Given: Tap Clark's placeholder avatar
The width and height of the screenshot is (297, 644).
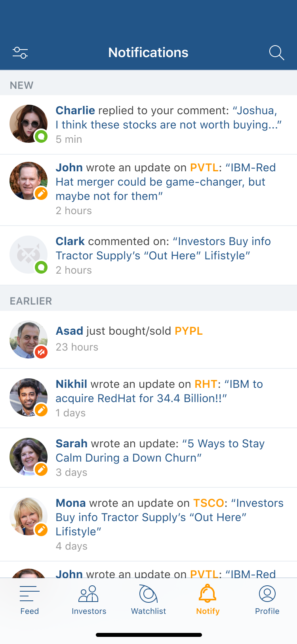Looking at the screenshot, I should [29, 255].
